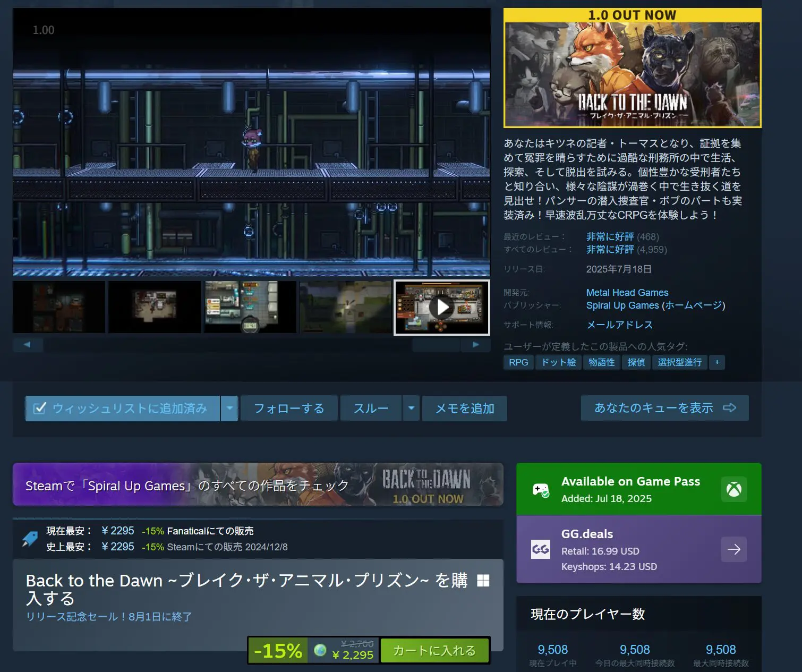Click the Game Pass controller icon

click(540, 489)
